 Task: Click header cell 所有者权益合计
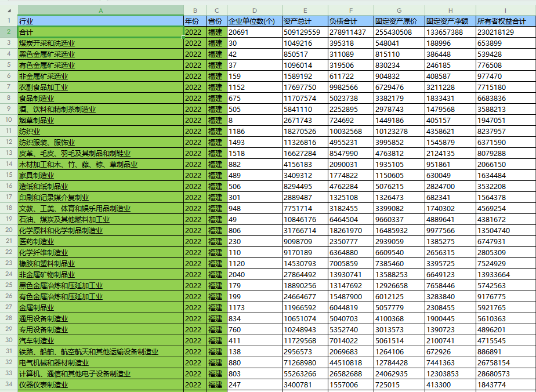point(505,21)
